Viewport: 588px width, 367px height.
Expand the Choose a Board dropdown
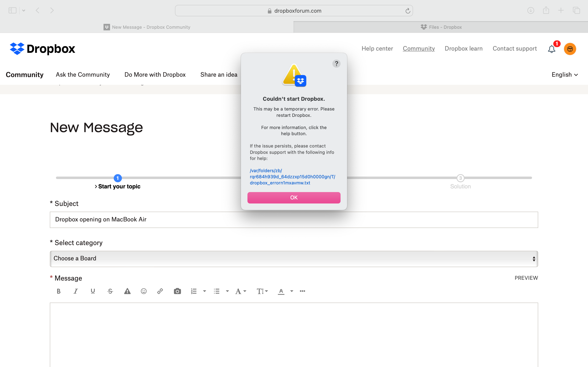pyautogui.click(x=294, y=258)
